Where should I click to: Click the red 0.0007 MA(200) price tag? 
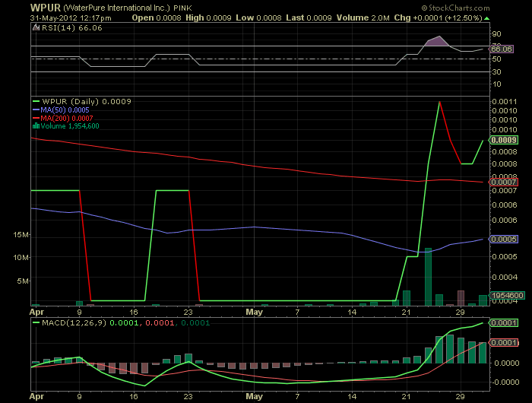click(503, 182)
